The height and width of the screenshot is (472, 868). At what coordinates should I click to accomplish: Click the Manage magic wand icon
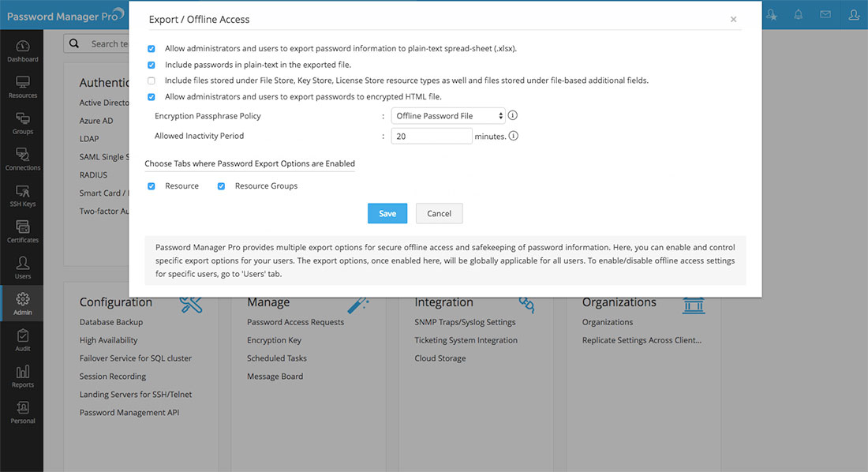click(357, 304)
